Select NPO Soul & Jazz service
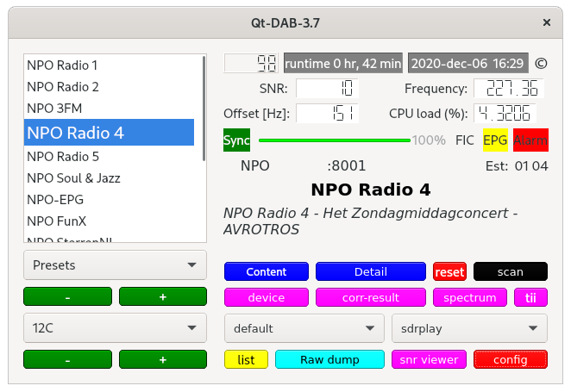This screenshot has width=571, height=392. pyautogui.click(x=110, y=177)
